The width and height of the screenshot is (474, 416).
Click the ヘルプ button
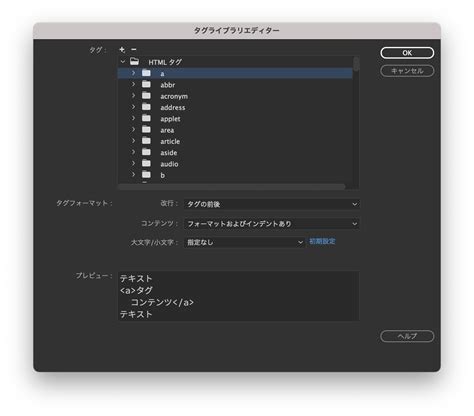tap(407, 336)
